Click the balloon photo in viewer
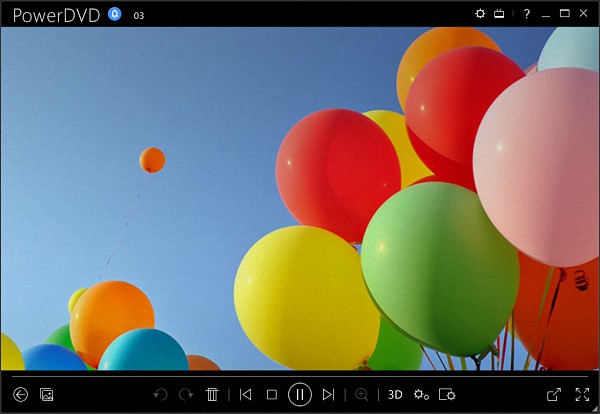 click(300, 200)
